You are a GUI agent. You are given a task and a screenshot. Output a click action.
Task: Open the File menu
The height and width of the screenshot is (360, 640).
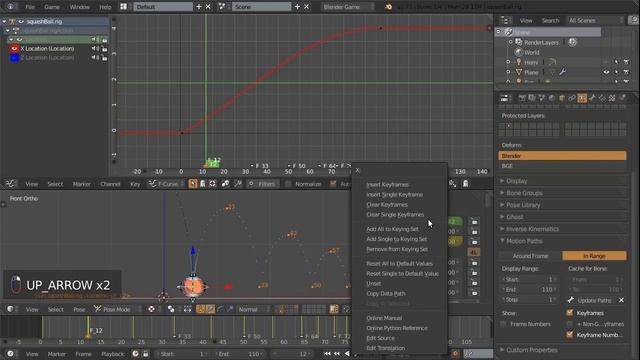[30, 7]
